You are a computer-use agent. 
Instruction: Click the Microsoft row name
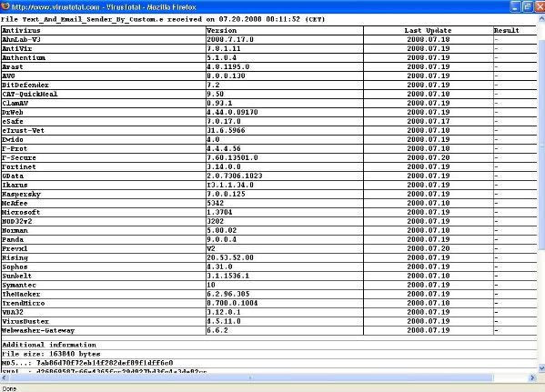pyautogui.click(x=21, y=212)
